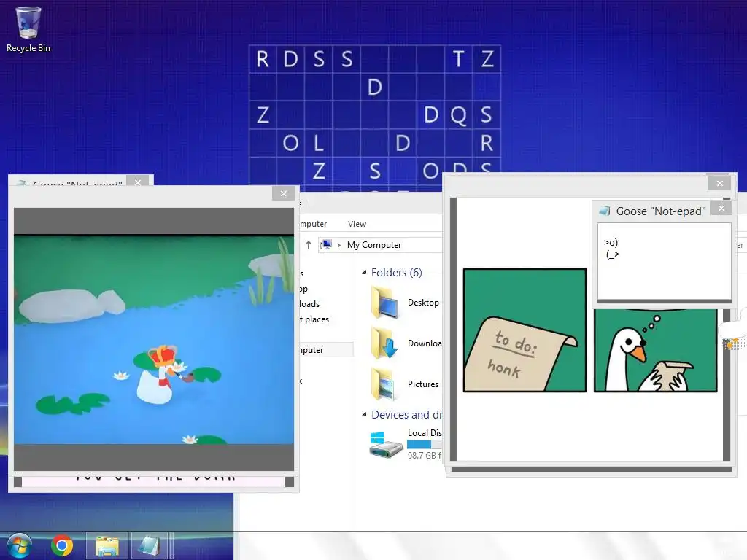Screen dimensions: 747x560
Task: Open the Downloads folder icon
Action: tap(385, 343)
